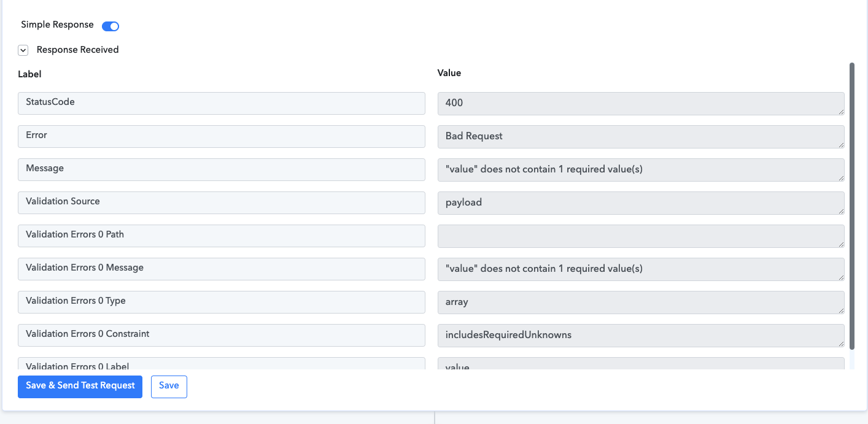Click the Validation Source label field
Image resolution: width=868 pixels, height=424 pixels.
click(x=222, y=202)
